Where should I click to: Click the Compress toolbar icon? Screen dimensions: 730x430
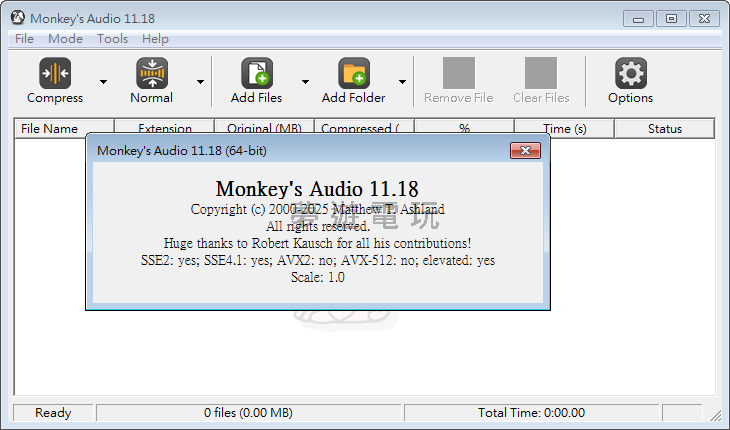point(55,74)
